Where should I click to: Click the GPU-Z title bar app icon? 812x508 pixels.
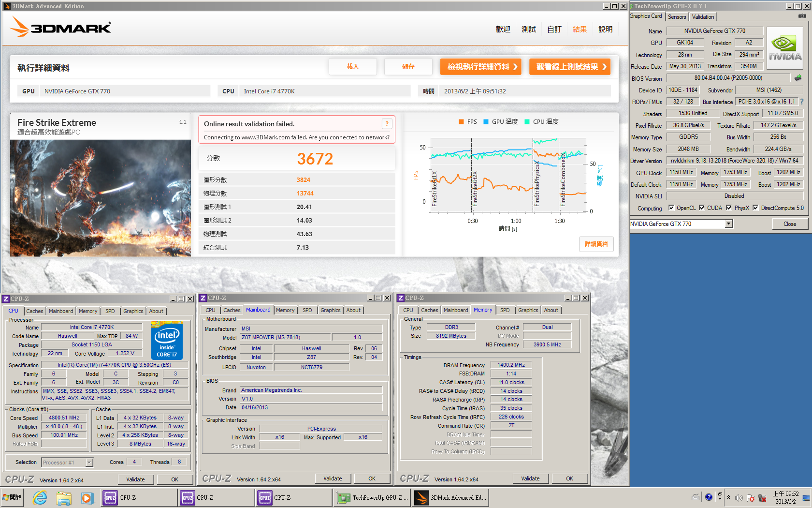[632, 6]
